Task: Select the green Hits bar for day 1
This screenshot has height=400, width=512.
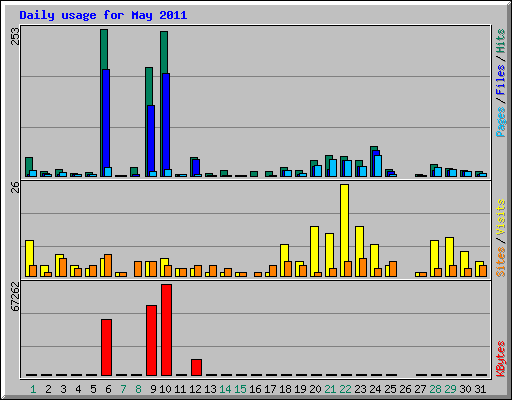Action: [x=29, y=164]
